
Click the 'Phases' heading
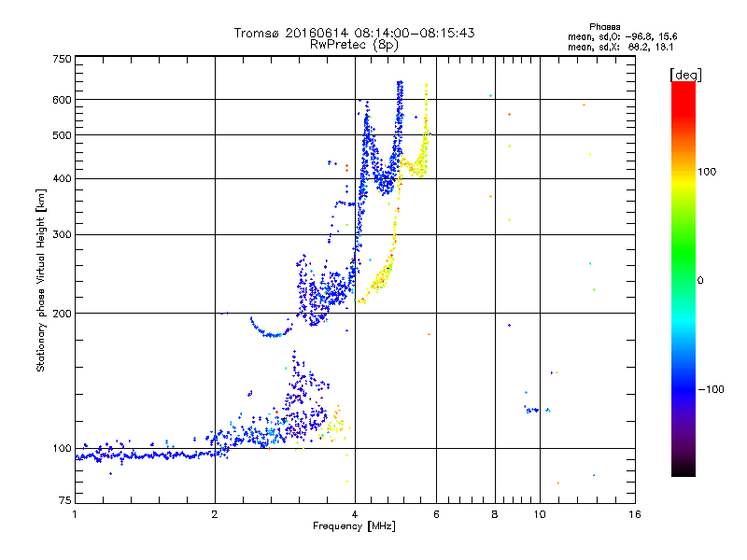[x=604, y=27]
